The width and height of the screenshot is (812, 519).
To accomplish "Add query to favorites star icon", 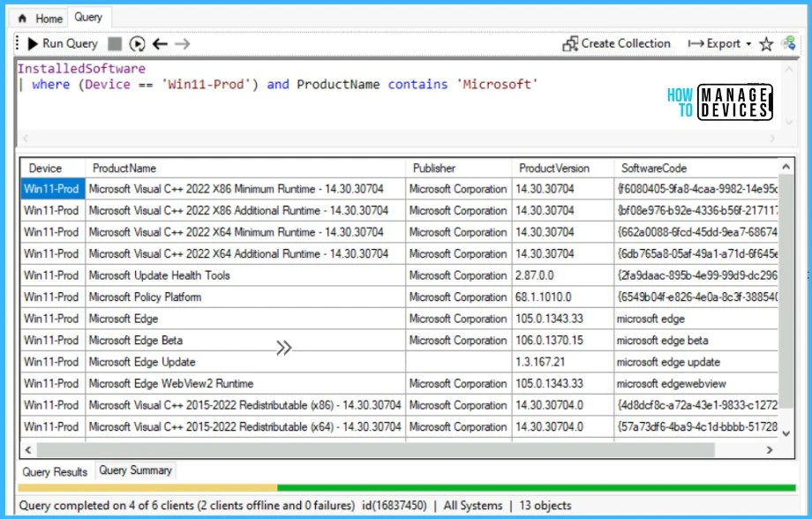I will coord(766,44).
